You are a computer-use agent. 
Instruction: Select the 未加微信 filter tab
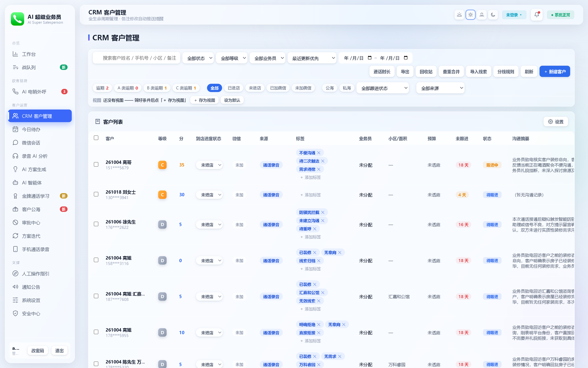coord(303,88)
